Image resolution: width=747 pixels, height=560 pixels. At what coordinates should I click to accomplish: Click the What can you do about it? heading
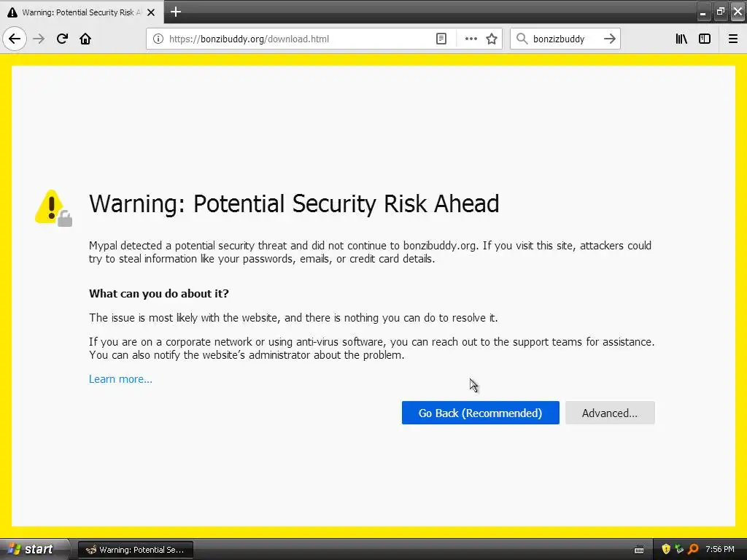[158, 293]
